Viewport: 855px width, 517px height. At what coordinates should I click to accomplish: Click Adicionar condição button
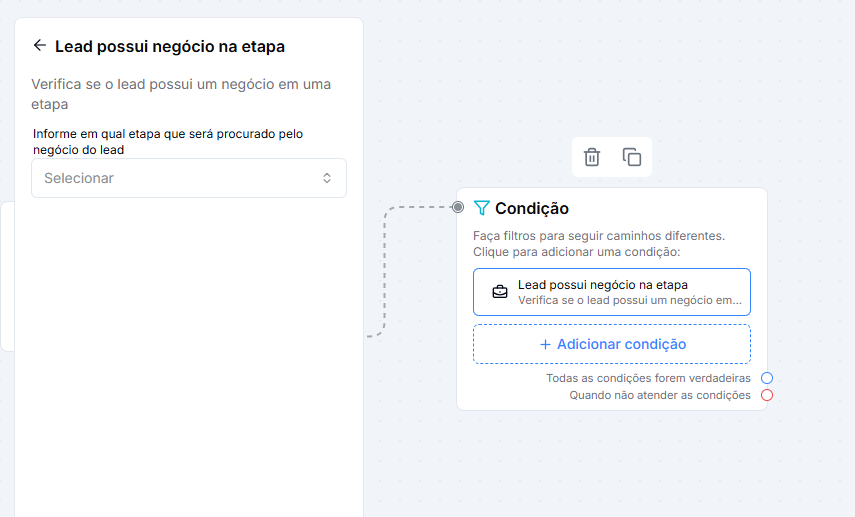point(612,344)
